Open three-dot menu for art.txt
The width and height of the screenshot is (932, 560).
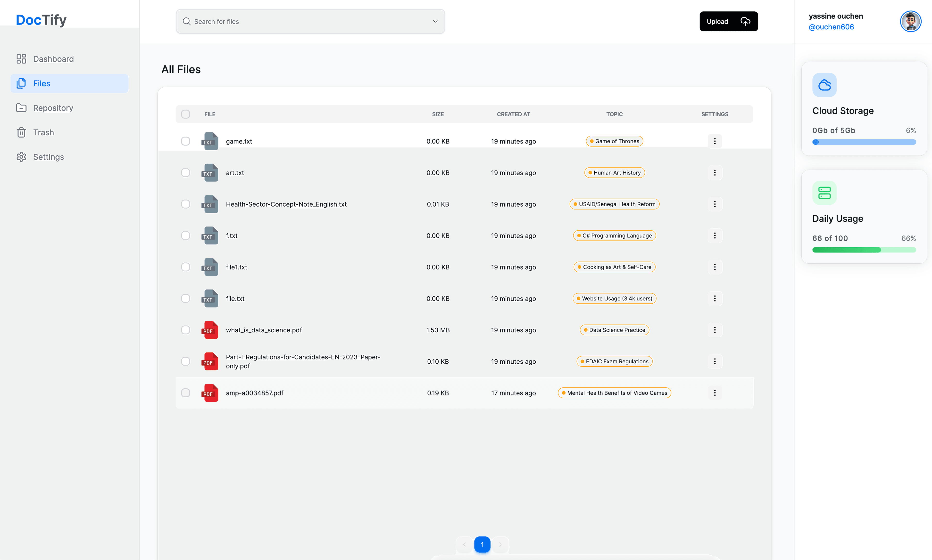pos(715,172)
